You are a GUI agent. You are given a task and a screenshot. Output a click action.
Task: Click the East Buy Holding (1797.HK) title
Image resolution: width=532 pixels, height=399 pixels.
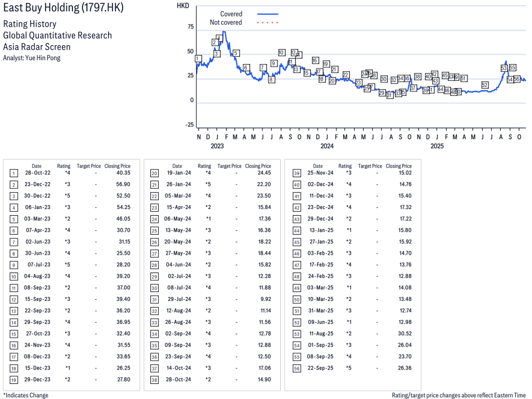tap(64, 8)
